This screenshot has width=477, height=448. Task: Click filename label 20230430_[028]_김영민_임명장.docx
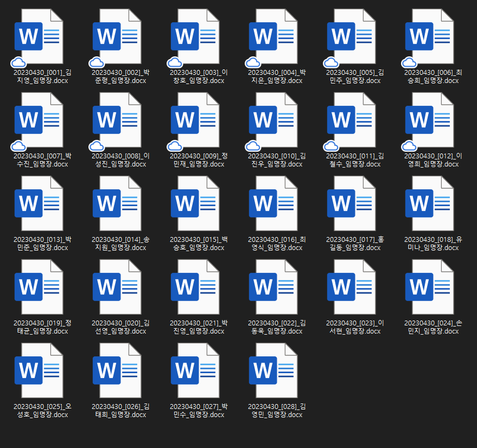coord(277,411)
